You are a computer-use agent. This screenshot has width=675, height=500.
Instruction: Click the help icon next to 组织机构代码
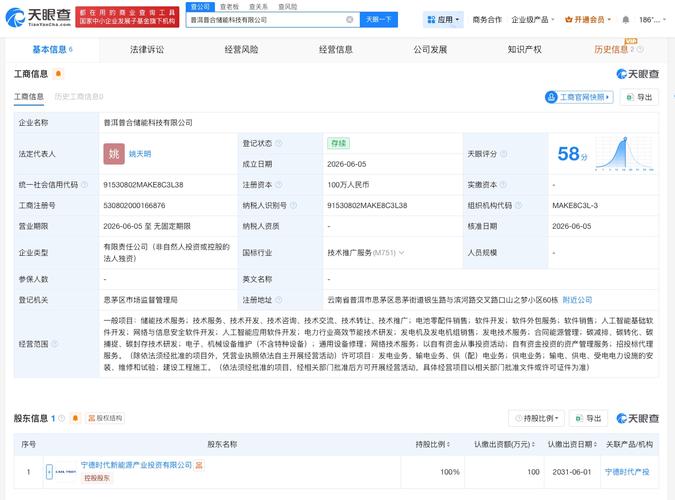point(518,205)
